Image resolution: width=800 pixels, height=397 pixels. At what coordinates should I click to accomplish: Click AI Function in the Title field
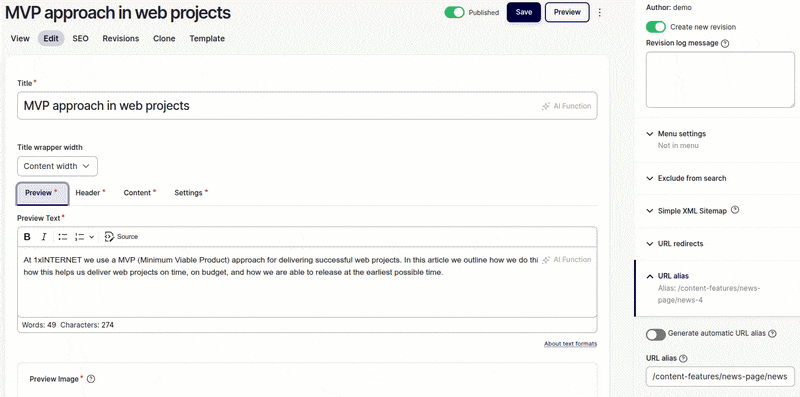(x=566, y=106)
